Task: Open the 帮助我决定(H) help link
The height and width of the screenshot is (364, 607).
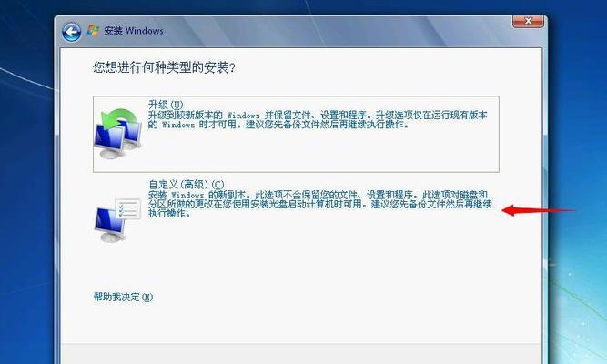Action: pyautogui.click(x=123, y=297)
